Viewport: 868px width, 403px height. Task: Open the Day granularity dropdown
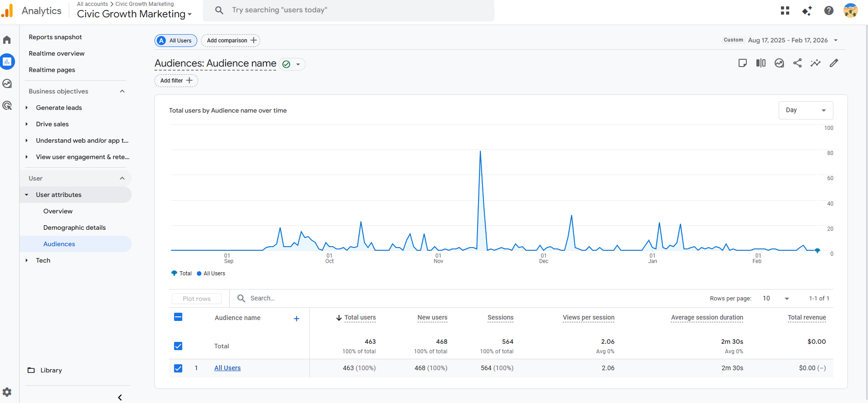806,110
